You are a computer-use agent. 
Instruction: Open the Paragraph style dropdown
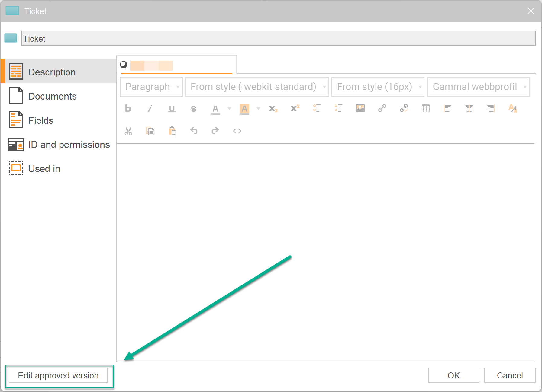click(151, 87)
